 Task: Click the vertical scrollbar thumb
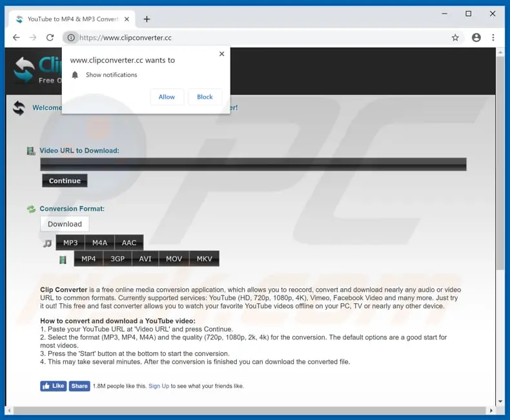[x=500, y=163]
